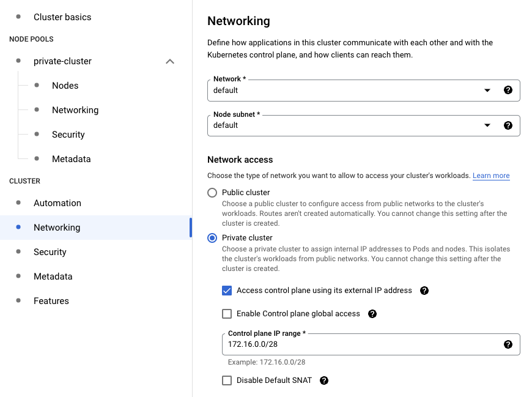Open the Network dropdown
Image resolution: width=532 pixels, height=397 pixels.
coord(363,91)
